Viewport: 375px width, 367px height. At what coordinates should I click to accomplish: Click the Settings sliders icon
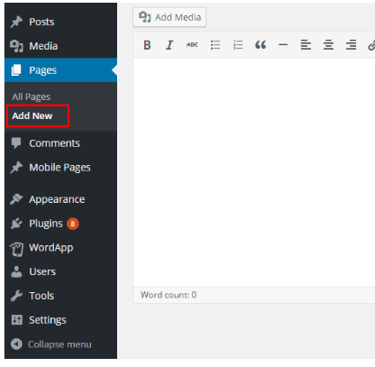coord(16,320)
